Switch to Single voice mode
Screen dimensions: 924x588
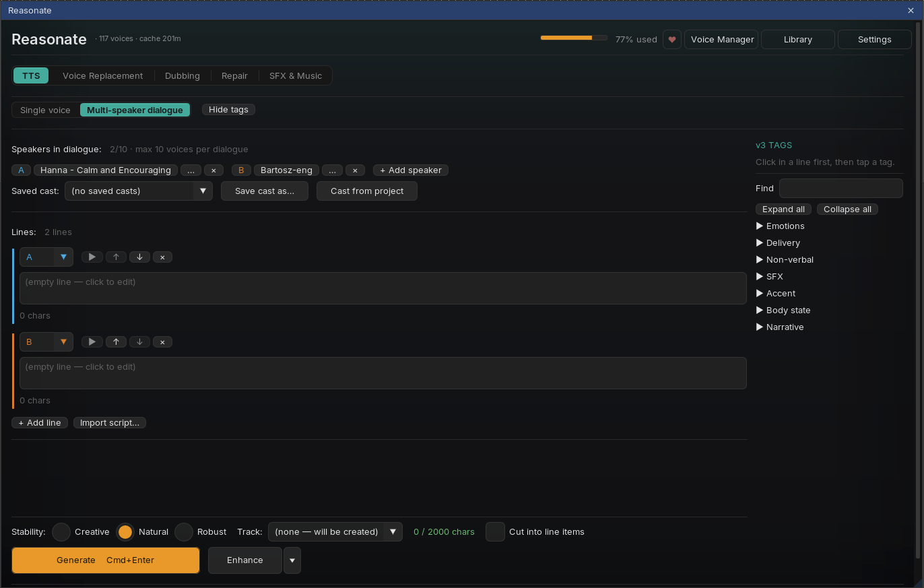point(45,110)
